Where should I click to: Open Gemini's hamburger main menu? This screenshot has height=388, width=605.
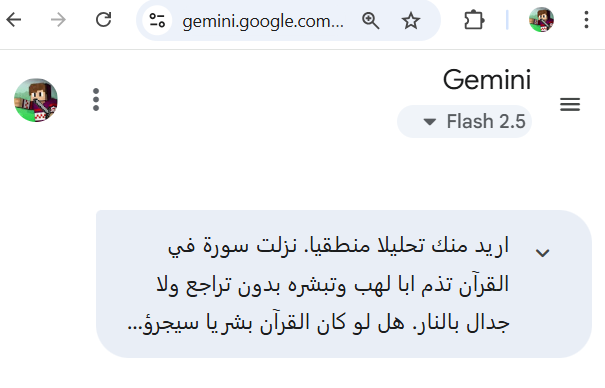[570, 104]
